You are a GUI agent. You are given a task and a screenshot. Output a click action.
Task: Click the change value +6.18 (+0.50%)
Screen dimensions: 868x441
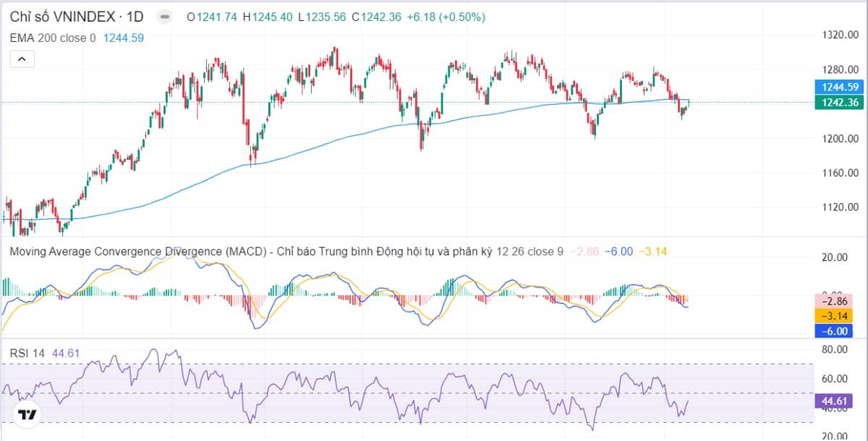coord(446,17)
